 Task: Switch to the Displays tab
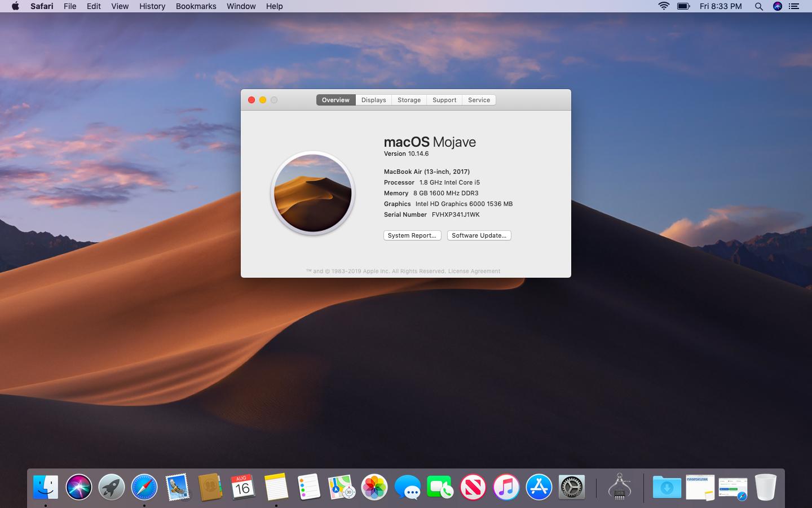pos(374,100)
